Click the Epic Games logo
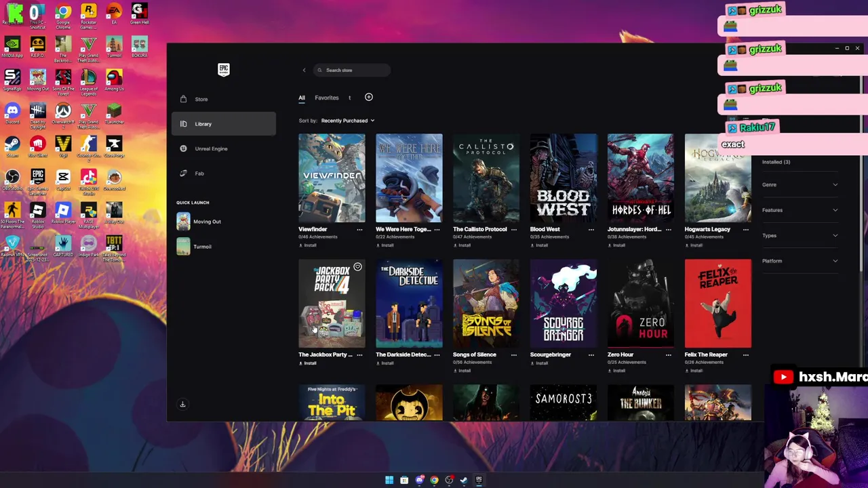This screenshot has height=488, width=868. pyautogui.click(x=224, y=69)
